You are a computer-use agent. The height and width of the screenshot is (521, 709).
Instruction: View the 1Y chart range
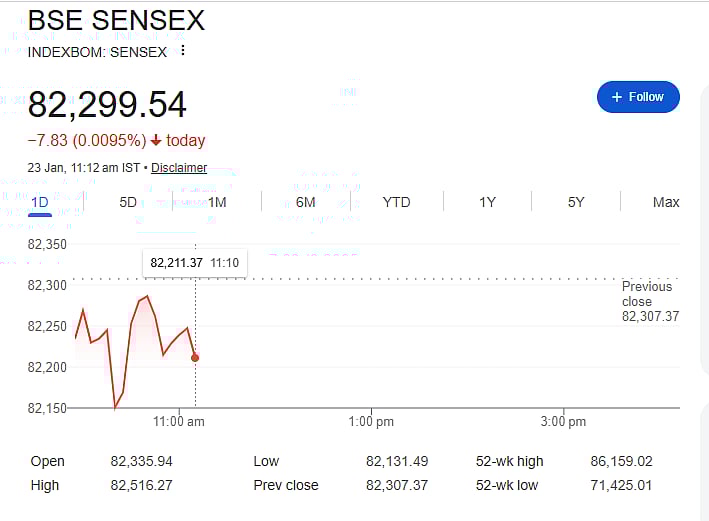(x=487, y=202)
